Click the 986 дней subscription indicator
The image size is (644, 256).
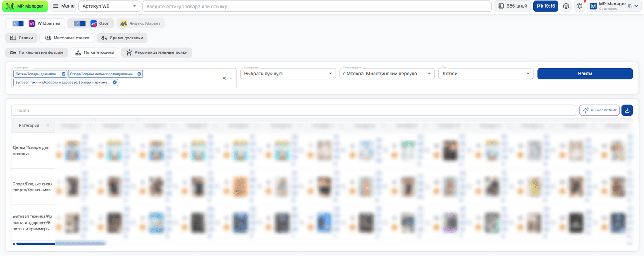pyautogui.click(x=512, y=6)
